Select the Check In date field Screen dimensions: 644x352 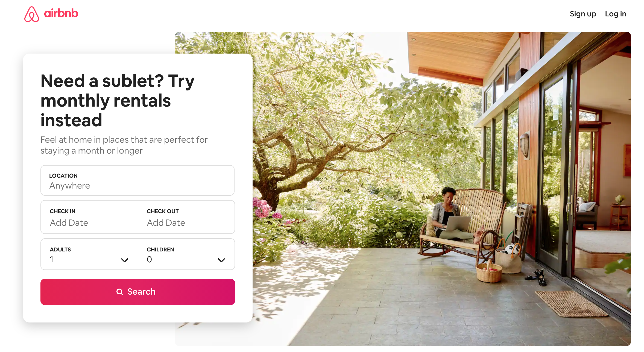(89, 217)
